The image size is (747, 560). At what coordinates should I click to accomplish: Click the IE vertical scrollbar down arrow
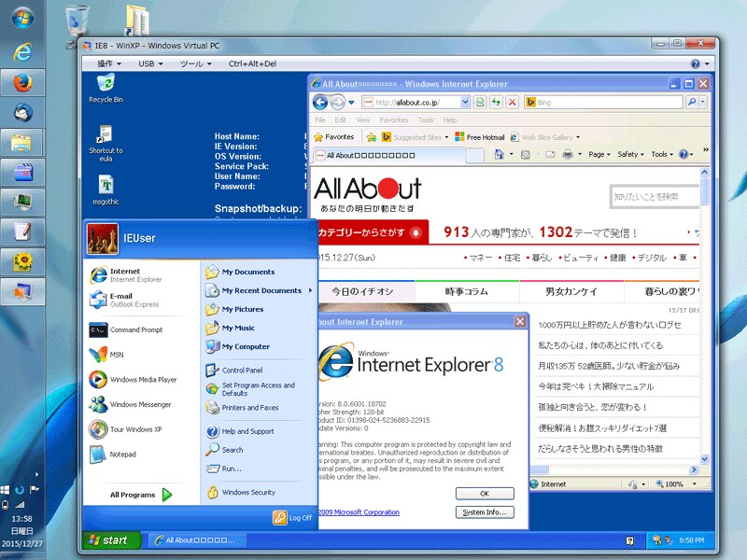click(x=705, y=459)
